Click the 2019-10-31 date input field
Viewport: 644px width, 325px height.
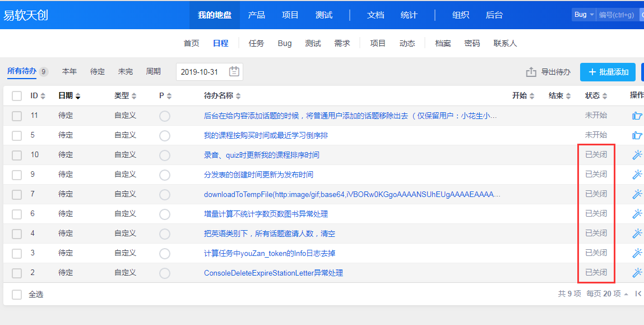pyautogui.click(x=200, y=72)
